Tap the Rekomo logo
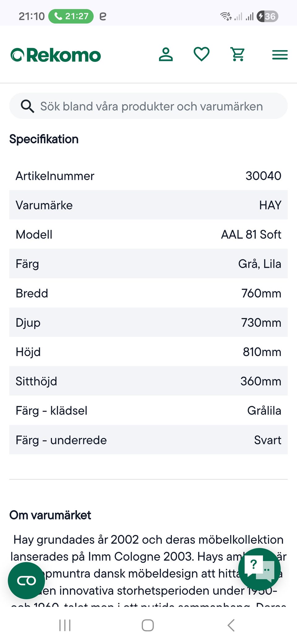The height and width of the screenshot is (644, 297). click(56, 55)
